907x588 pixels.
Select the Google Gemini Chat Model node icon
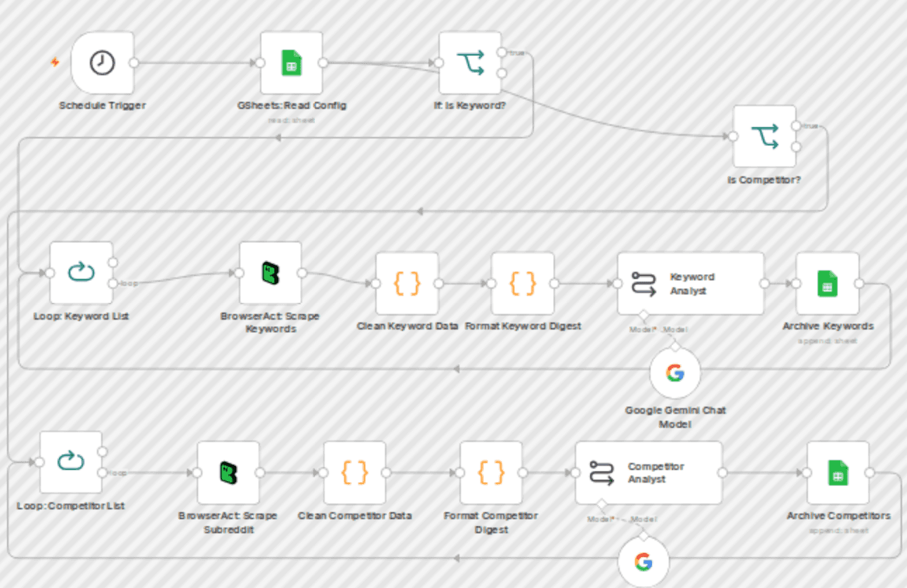[675, 373]
